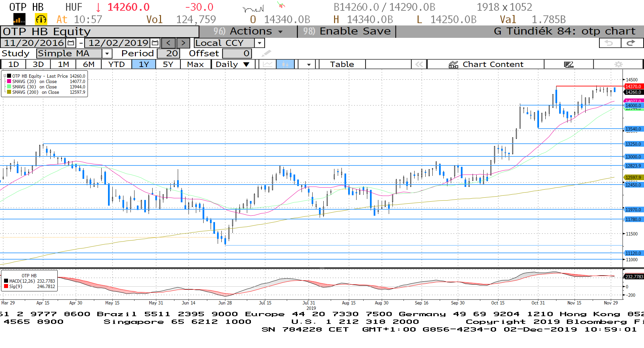The width and height of the screenshot is (644, 348).
Task: Select the candlestick chart type icon
Action: click(285, 64)
